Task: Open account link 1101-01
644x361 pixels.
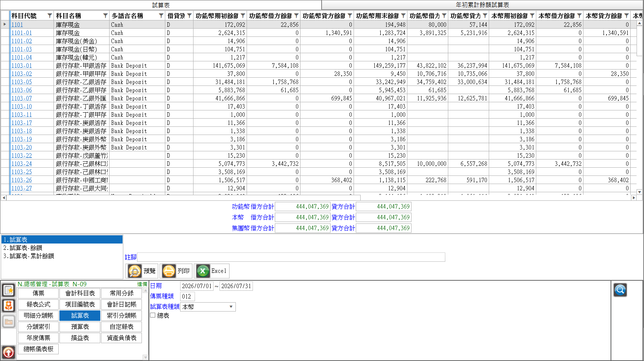Action: click(22, 33)
